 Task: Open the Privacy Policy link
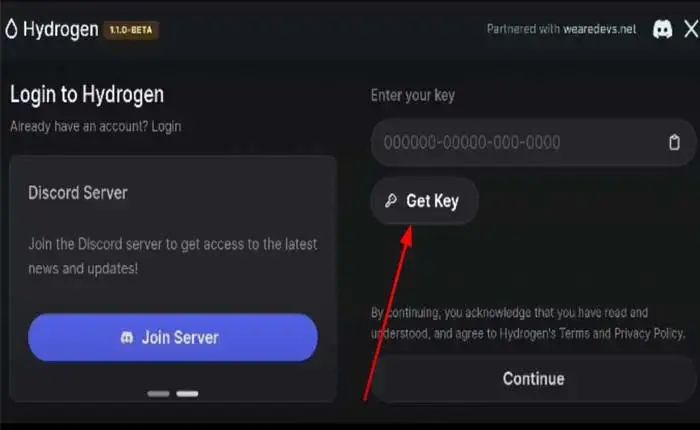[x=648, y=334]
